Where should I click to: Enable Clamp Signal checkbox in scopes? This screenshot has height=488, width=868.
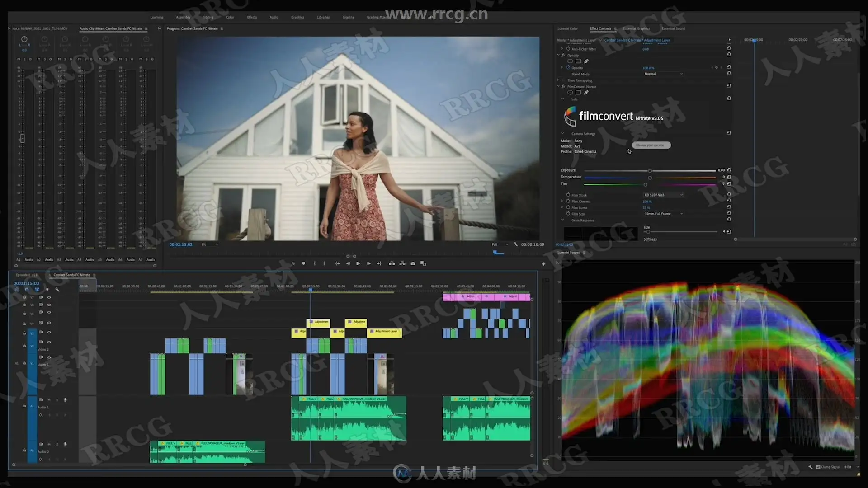818,467
